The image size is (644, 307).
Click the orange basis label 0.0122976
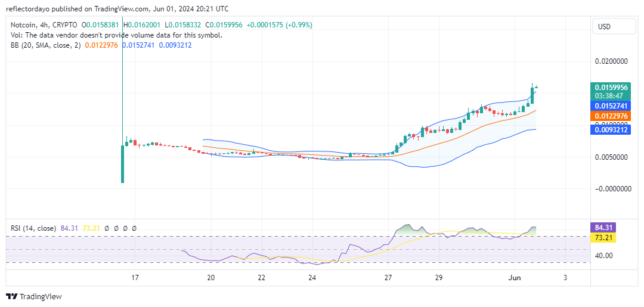[x=610, y=116]
